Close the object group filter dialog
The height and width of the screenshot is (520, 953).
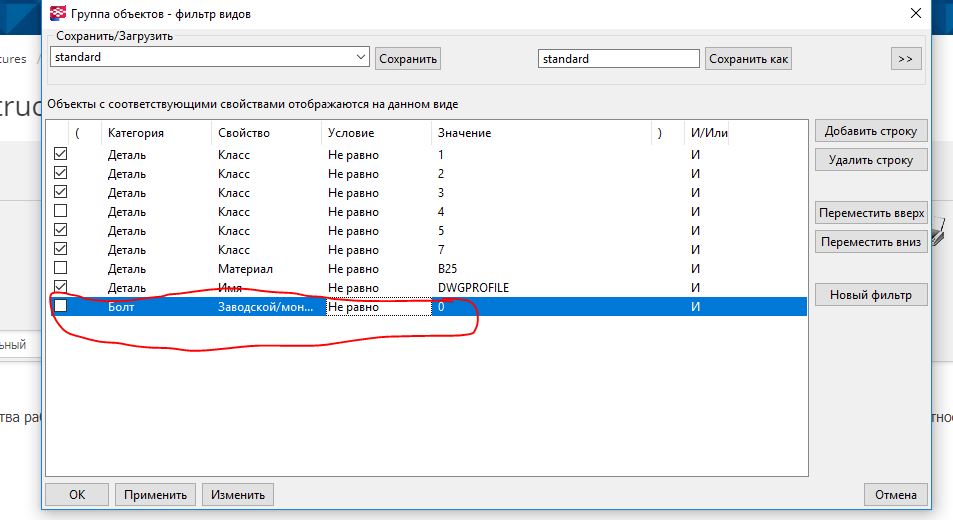[x=914, y=13]
